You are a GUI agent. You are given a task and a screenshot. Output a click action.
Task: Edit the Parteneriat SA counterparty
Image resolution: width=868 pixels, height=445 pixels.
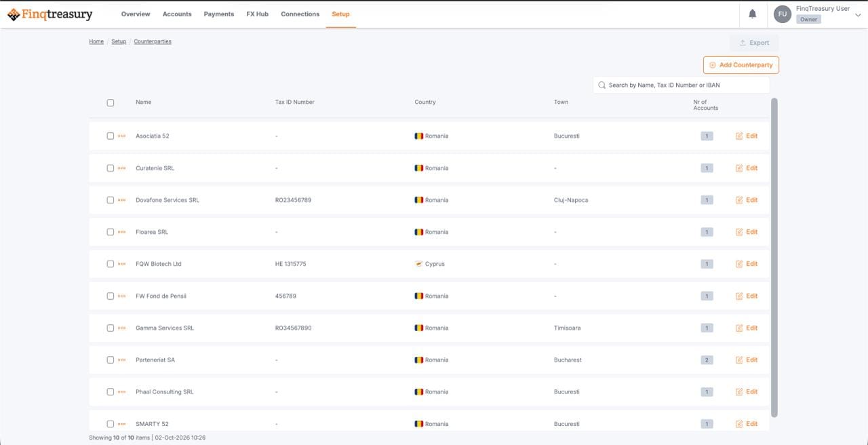coord(747,360)
